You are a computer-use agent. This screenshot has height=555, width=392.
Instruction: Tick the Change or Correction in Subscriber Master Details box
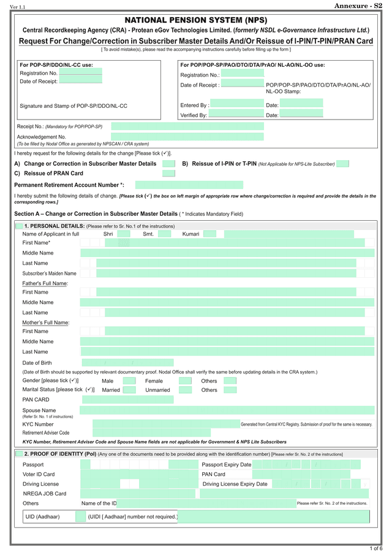(168, 164)
